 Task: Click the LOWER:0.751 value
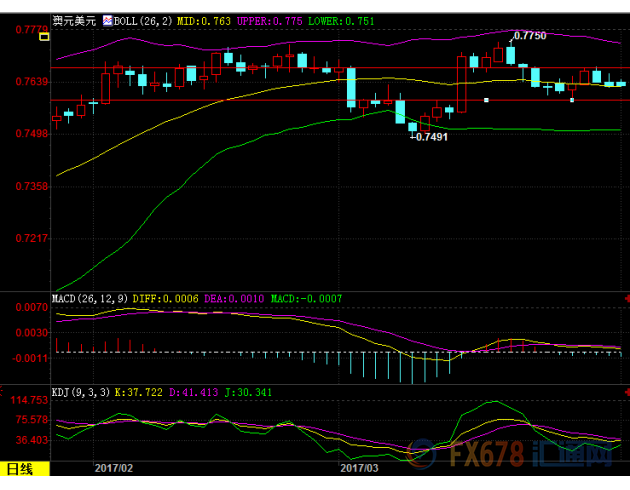341,21
